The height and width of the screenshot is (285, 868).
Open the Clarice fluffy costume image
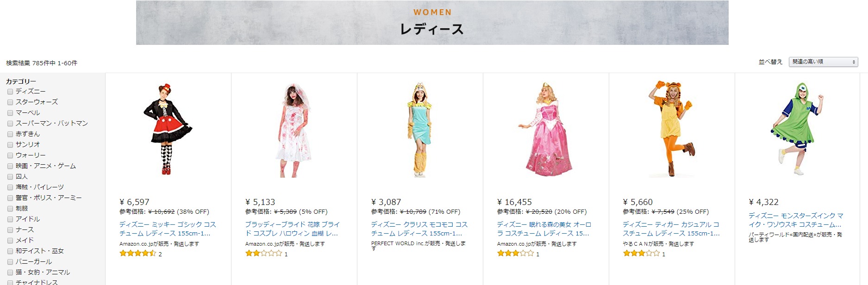pyautogui.click(x=419, y=130)
